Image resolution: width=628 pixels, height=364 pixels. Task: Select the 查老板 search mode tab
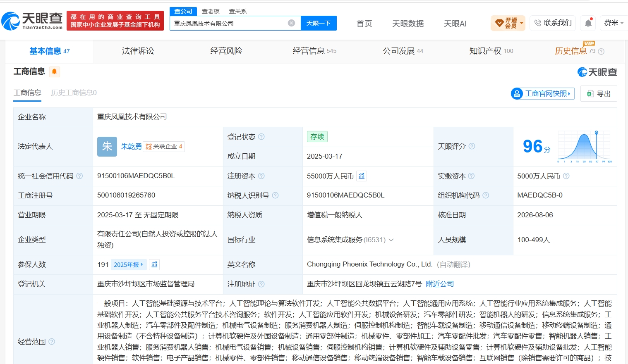click(211, 11)
